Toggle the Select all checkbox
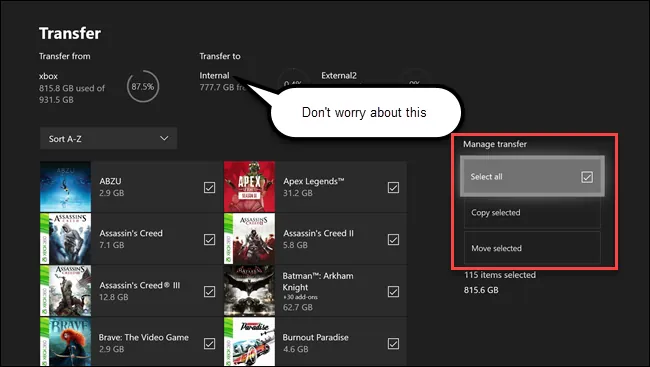Image resolution: width=650 pixels, height=367 pixels. tap(587, 177)
